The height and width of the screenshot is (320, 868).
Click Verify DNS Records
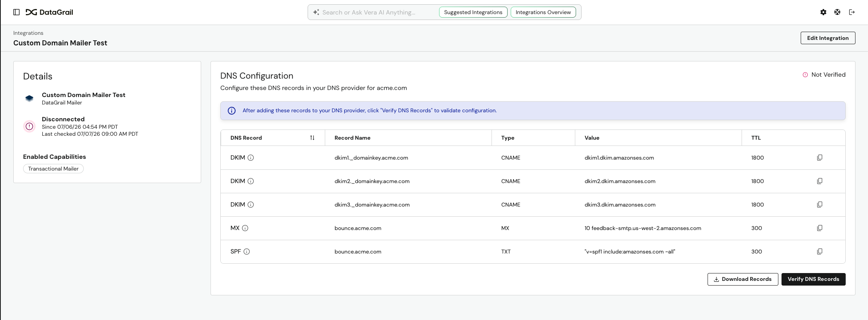[814, 279]
